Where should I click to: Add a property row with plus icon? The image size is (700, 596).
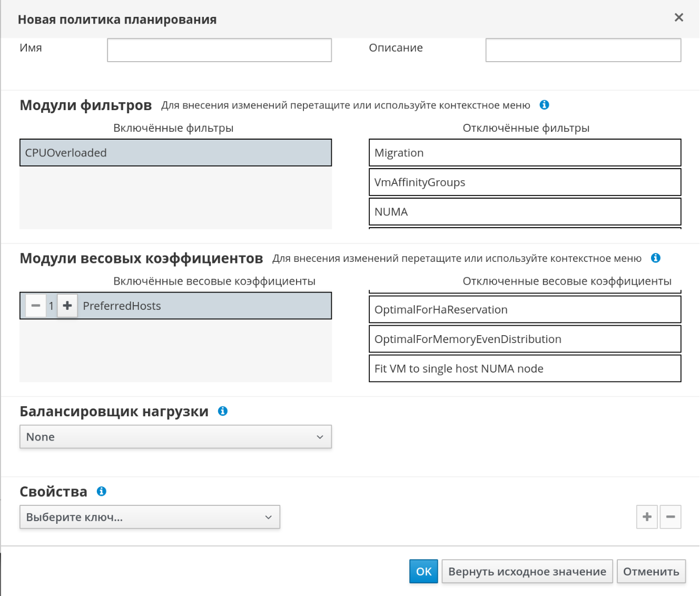tap(647, 517)
